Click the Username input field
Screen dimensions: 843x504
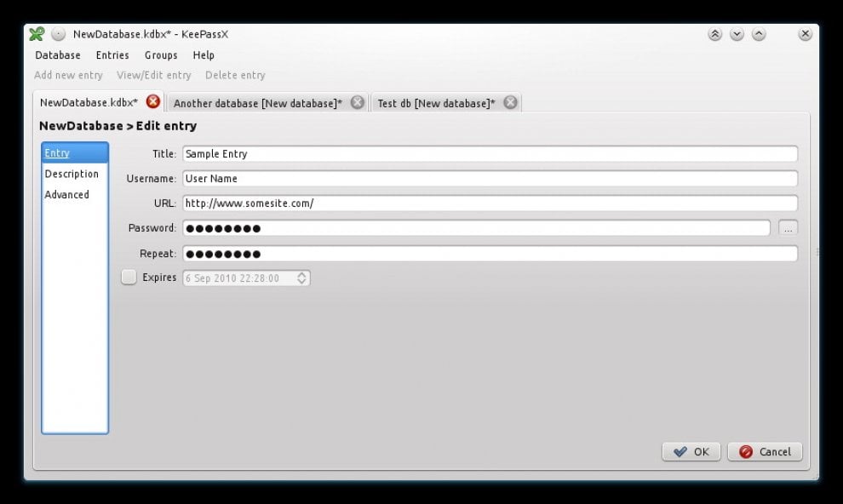click(490, 179)
